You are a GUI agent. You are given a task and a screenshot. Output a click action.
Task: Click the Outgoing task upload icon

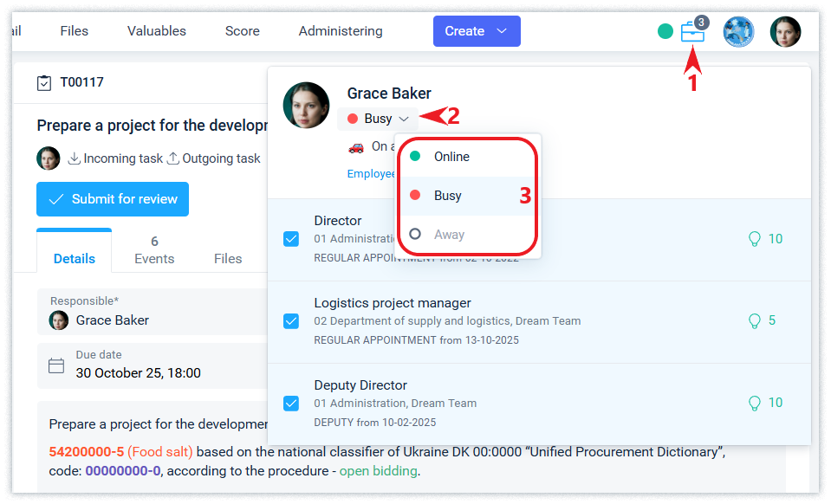point(173,158)
